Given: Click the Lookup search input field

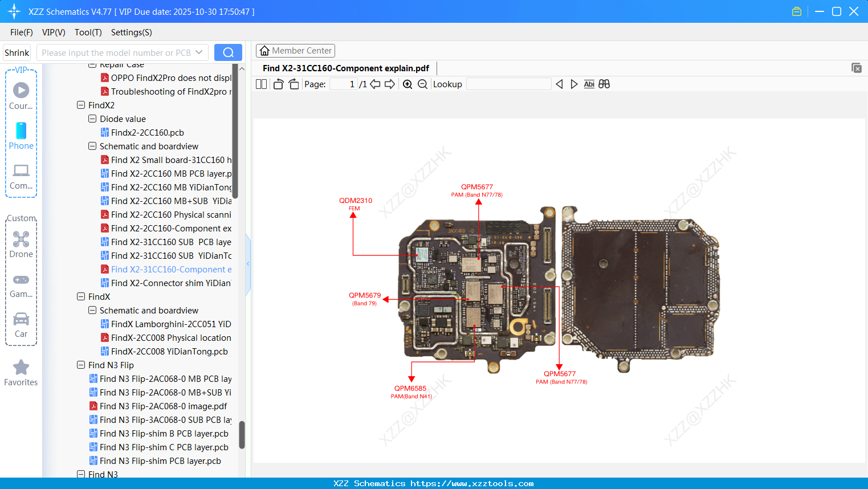Looking at the screenshot, I should (x=509, y=84).
